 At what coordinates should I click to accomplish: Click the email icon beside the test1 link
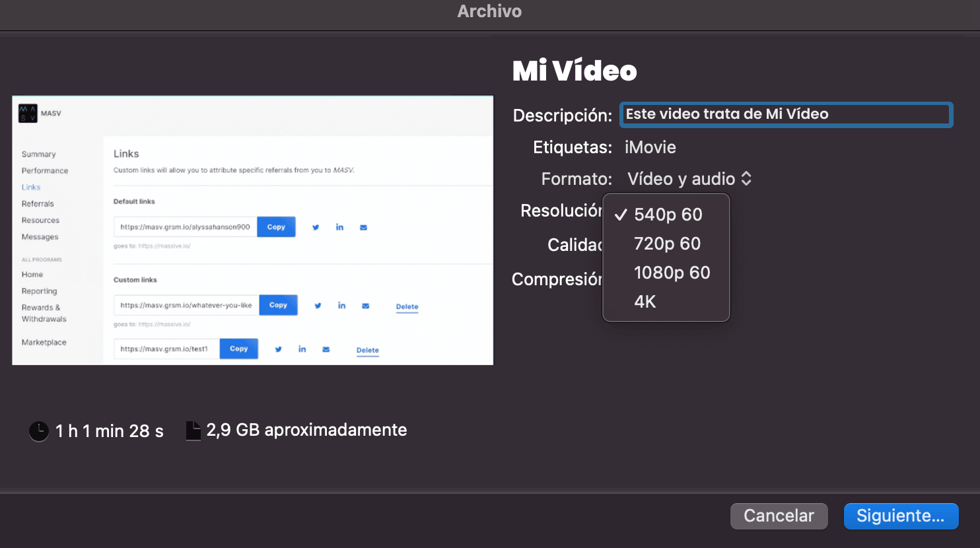(326, 349)
